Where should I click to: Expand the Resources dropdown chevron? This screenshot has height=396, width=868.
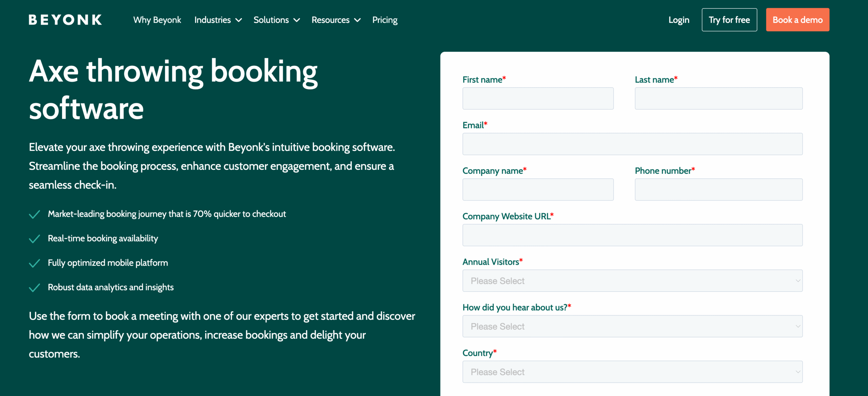tap(357, 20)
